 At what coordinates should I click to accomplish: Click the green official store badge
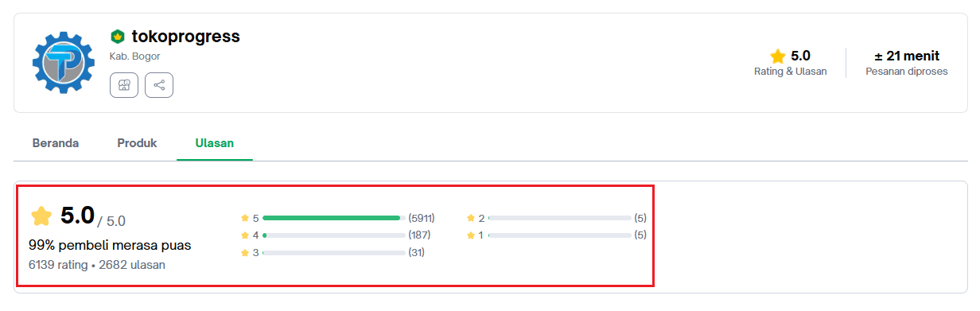click(117, 37)
